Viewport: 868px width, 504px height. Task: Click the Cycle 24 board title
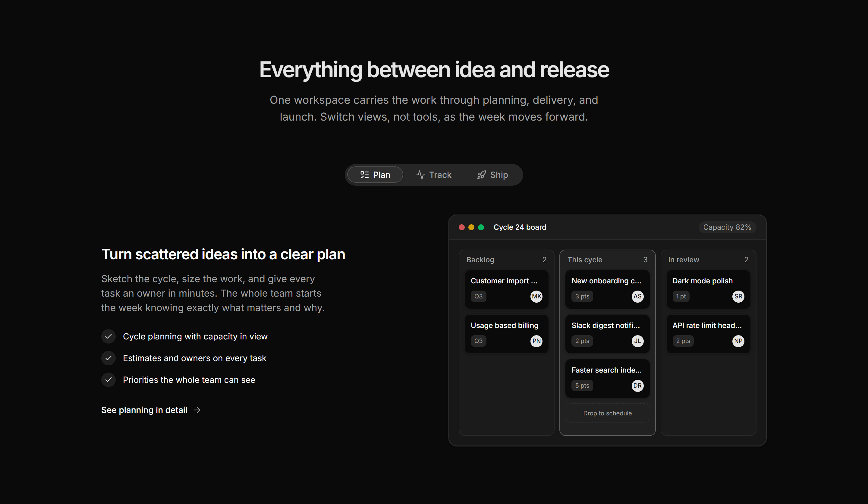[520, 227]
